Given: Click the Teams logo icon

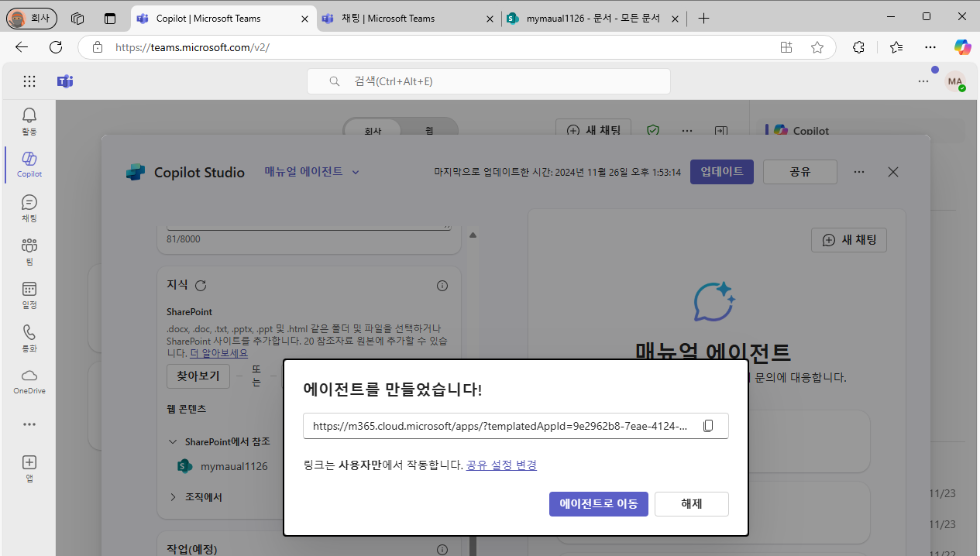Looking at the screenshot, I should coord(65,81).
